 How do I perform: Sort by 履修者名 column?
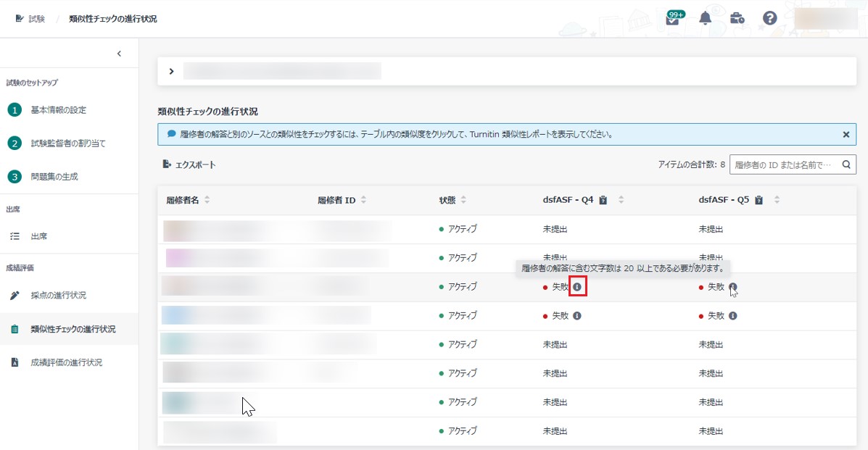coord(207,200)
